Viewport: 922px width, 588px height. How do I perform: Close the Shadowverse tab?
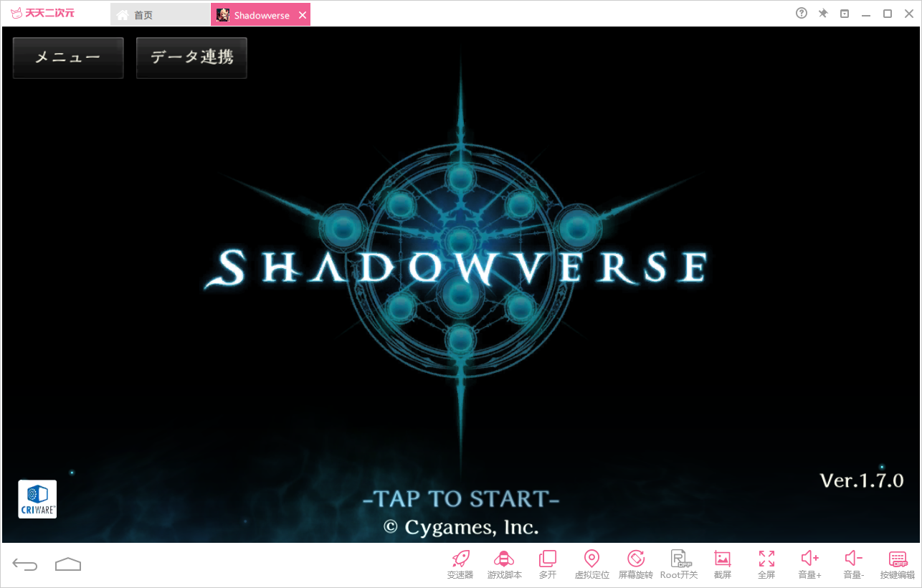(303, 15)
